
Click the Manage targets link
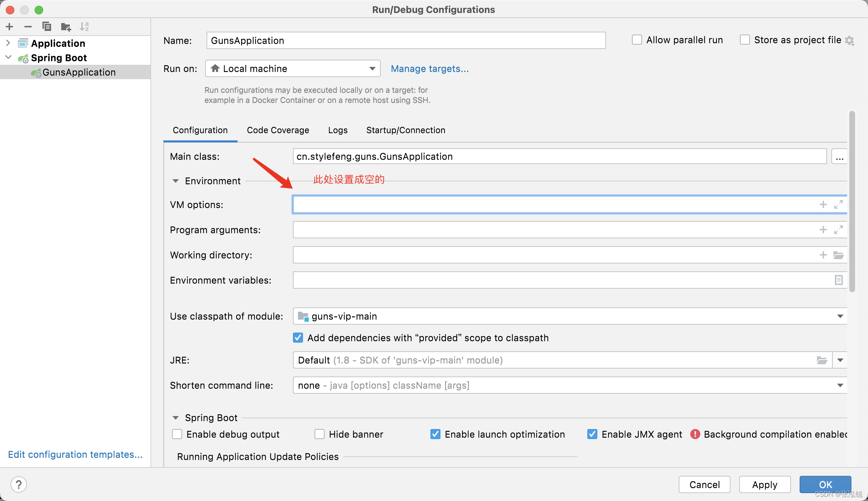tap(430, 69)
